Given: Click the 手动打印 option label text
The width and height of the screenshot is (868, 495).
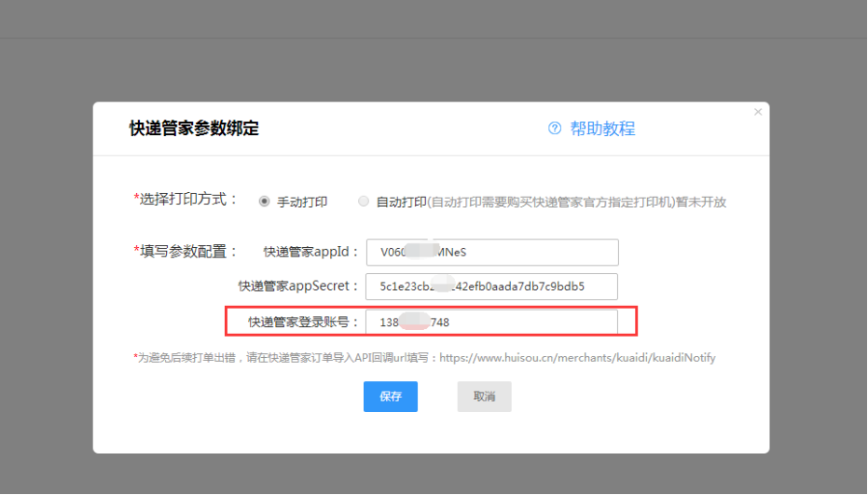Looking at the screenshot, I should pyautogui.click(x=302, y=201).
